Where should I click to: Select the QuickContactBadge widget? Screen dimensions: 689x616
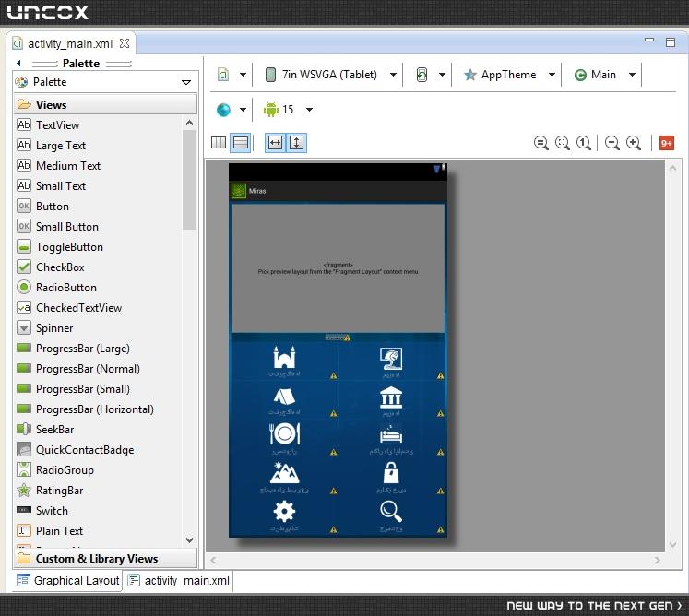76,449
